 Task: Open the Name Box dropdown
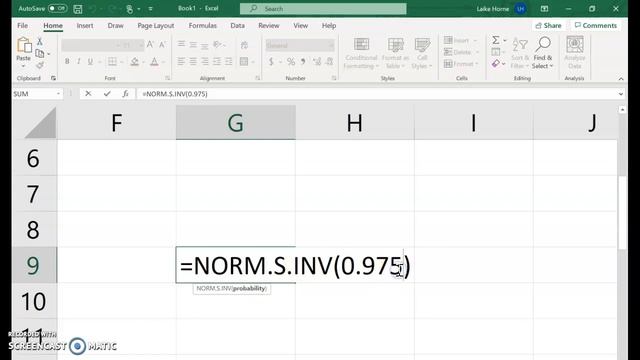click(x=58, y=94)
